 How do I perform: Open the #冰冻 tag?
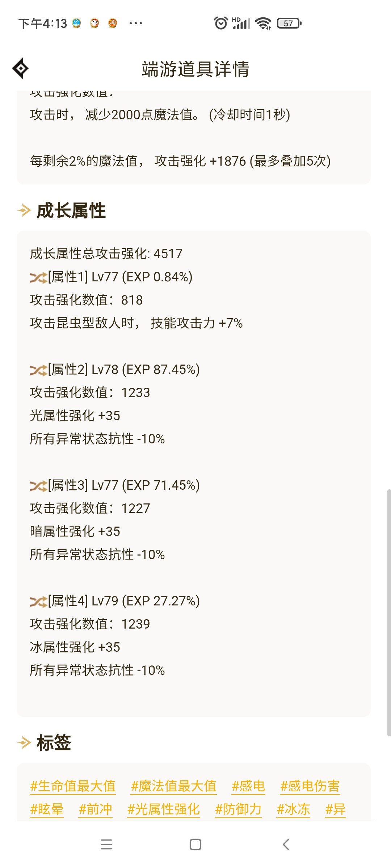click(293, 809)
